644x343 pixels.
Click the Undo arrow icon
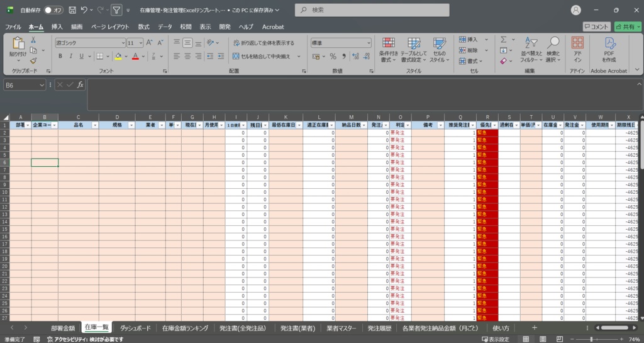(84, 10)
